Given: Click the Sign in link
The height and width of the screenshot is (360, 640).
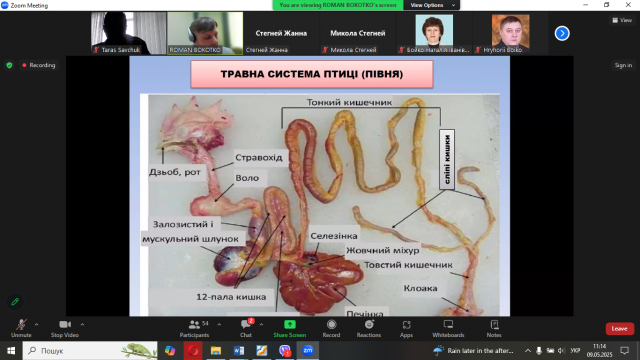Looking at the screenshot, I should (623, 65).
